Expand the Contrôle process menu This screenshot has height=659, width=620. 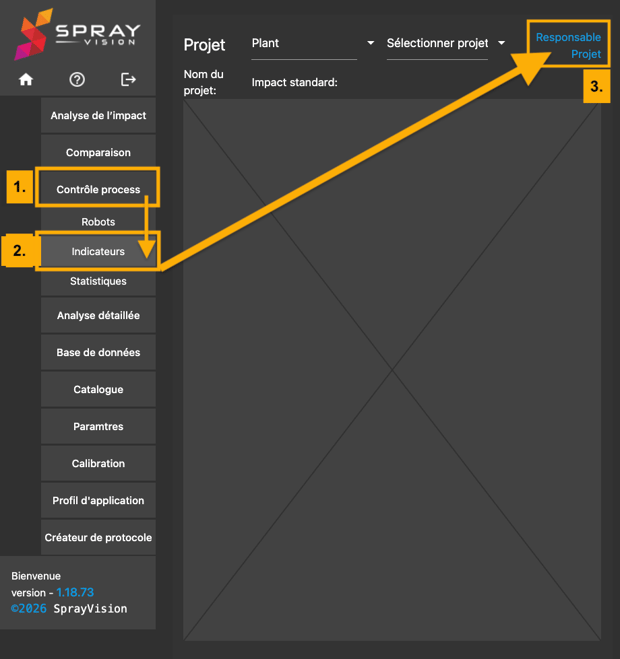click(98, 190)
